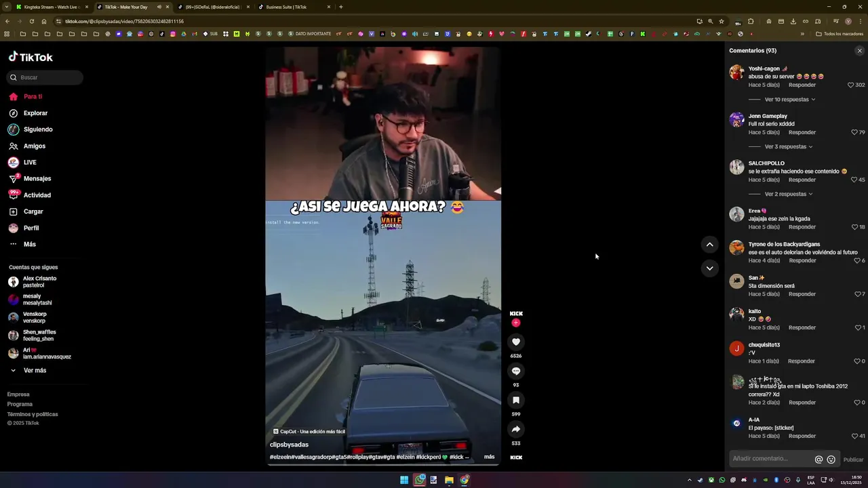Follow creator with plus button
Screen dimensions: 868x488
pos(516,323)
